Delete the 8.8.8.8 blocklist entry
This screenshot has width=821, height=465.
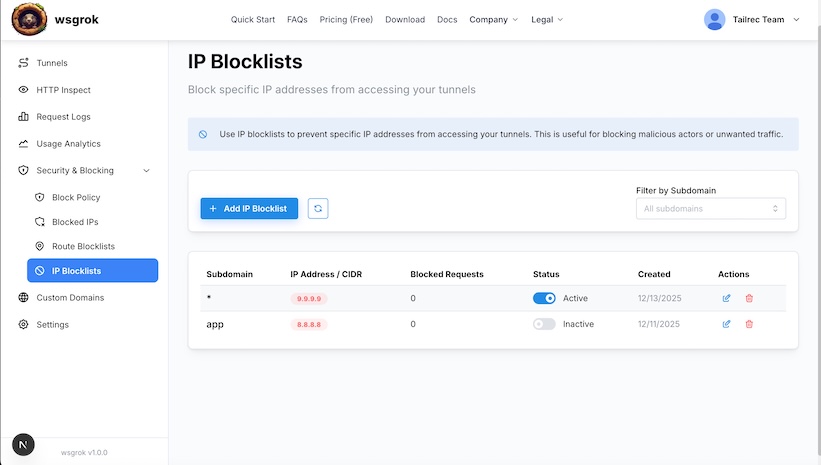pyautogui.click(x=749, y=324)
